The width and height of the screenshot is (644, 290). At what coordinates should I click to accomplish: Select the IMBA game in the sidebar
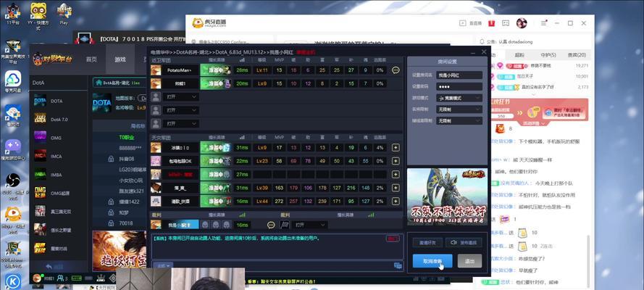41,175
